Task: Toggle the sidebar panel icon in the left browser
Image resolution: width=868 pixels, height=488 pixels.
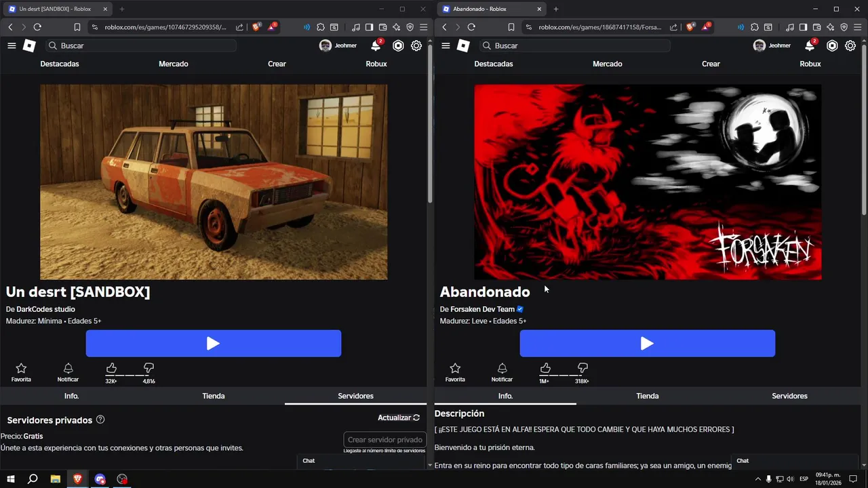Action: click(369, 27)
